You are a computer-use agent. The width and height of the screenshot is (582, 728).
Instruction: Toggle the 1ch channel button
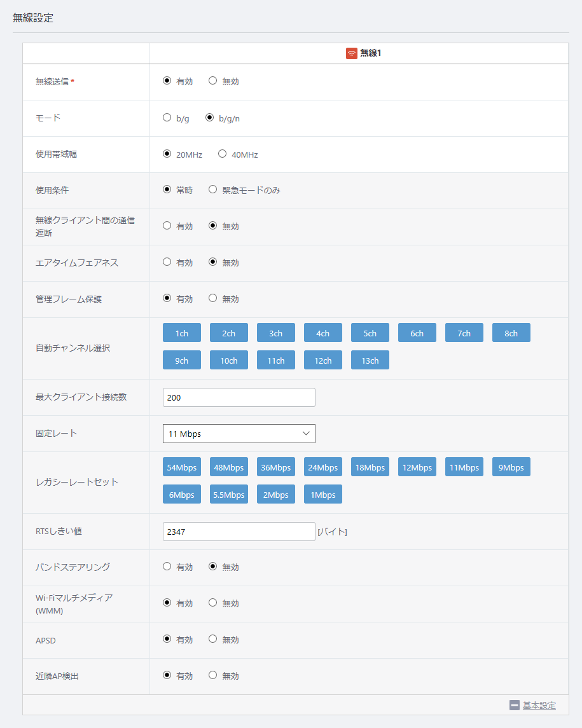click(x=182, y=333)
